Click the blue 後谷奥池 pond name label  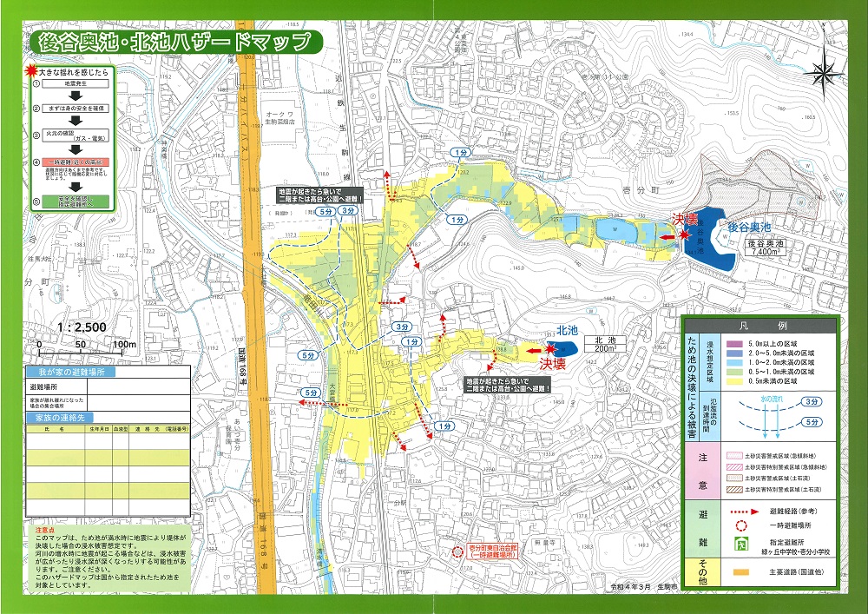click(x=750, y=228)
